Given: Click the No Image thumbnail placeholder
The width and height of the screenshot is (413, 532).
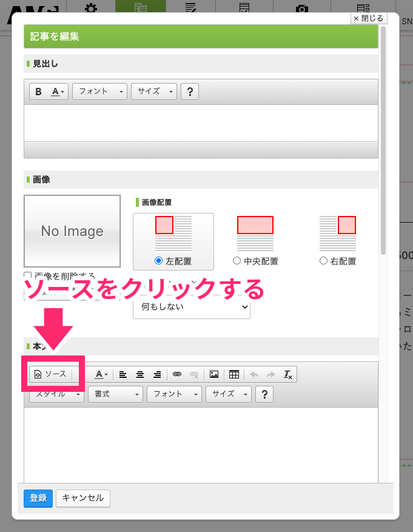Looking at the screenshot, I should pyautogui.click(x=72, y=231).
